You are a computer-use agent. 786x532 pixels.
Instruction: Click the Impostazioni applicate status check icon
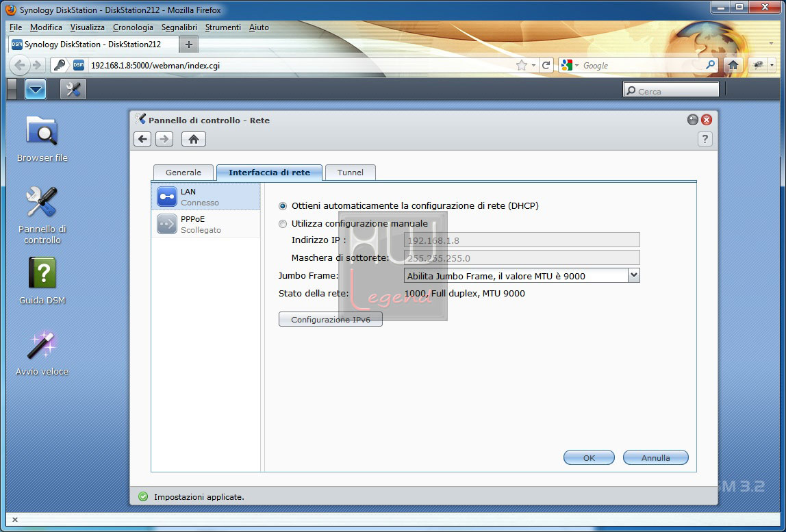[143, 497]
